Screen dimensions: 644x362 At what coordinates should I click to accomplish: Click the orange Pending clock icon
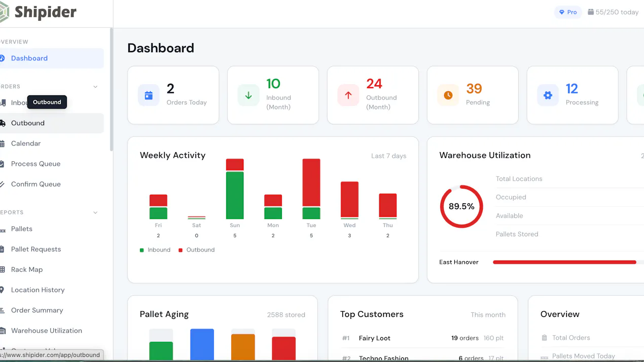point(448,95)
